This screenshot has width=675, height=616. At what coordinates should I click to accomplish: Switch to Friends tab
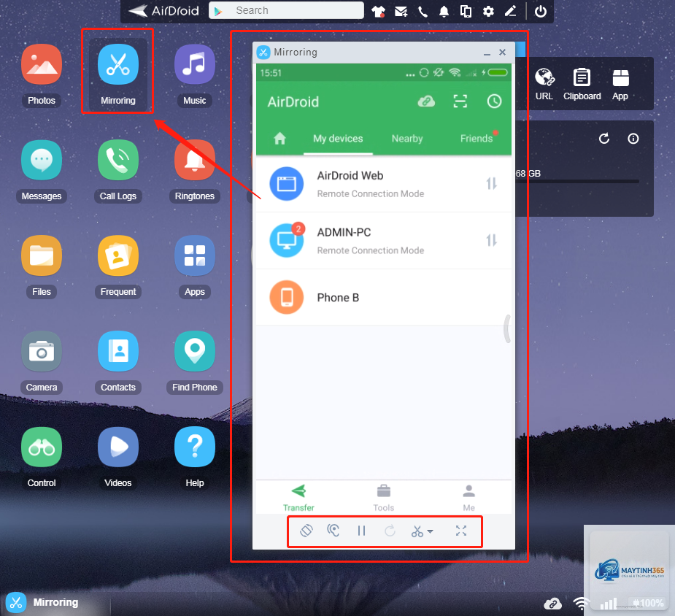(x=476, y=139)
